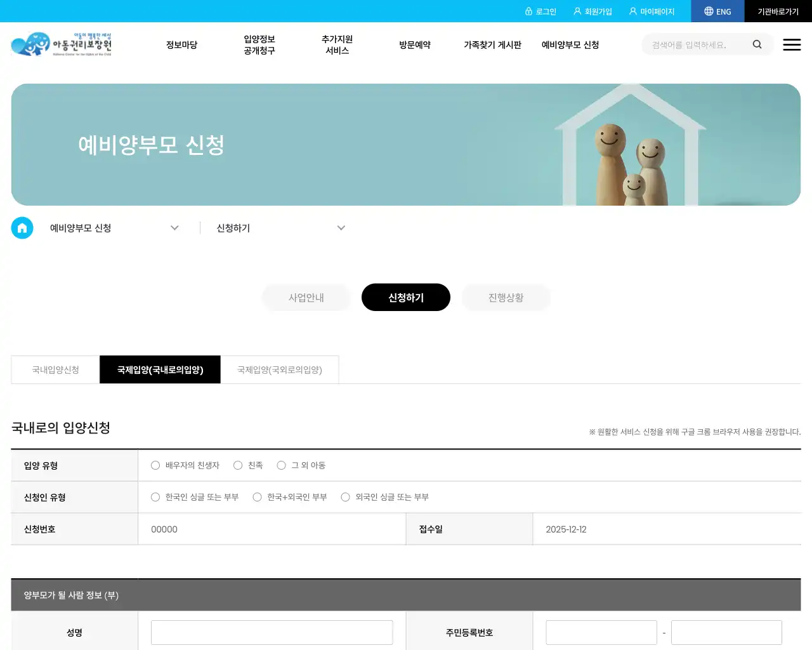
Task: Click the 회원가입 person icon
Action: coord(577,11)
